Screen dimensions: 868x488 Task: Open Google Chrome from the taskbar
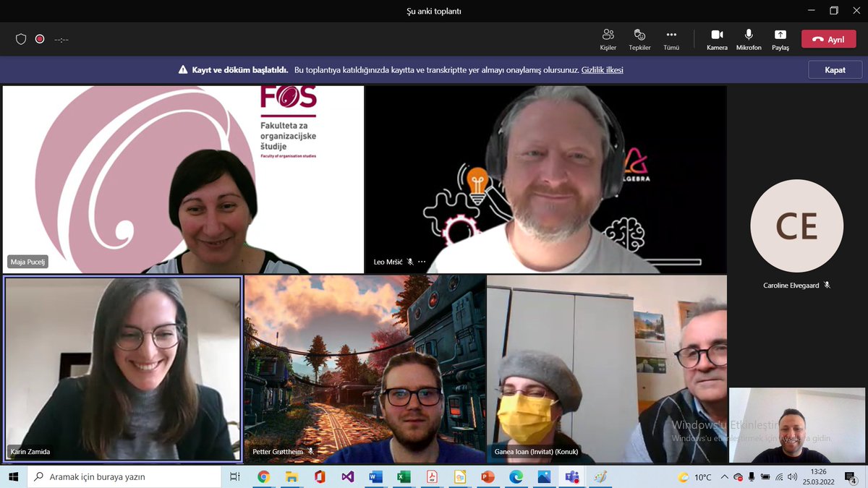(x=263, y=477)
